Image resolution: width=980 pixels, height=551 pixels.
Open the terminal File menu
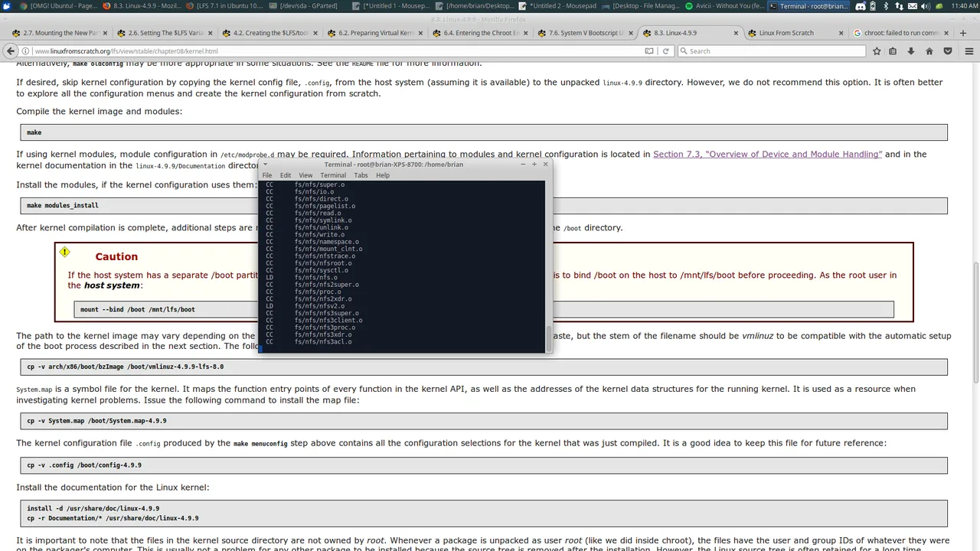click(x=267, y=175)
